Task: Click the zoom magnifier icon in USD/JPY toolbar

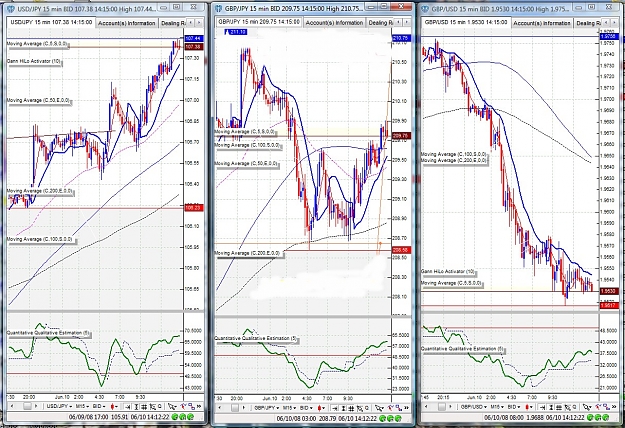Action: 160,406
